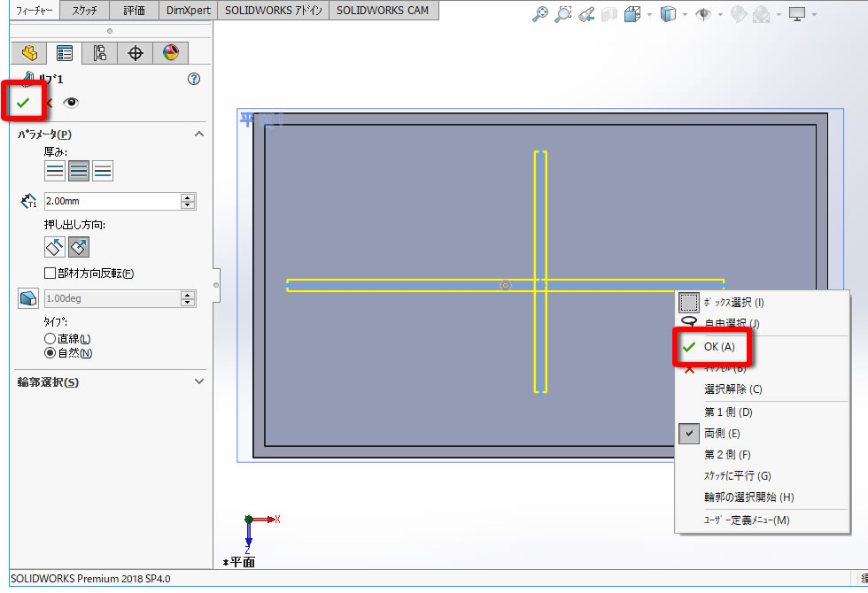Choose 選択解除 (C) in context menu

click(762, 389)
